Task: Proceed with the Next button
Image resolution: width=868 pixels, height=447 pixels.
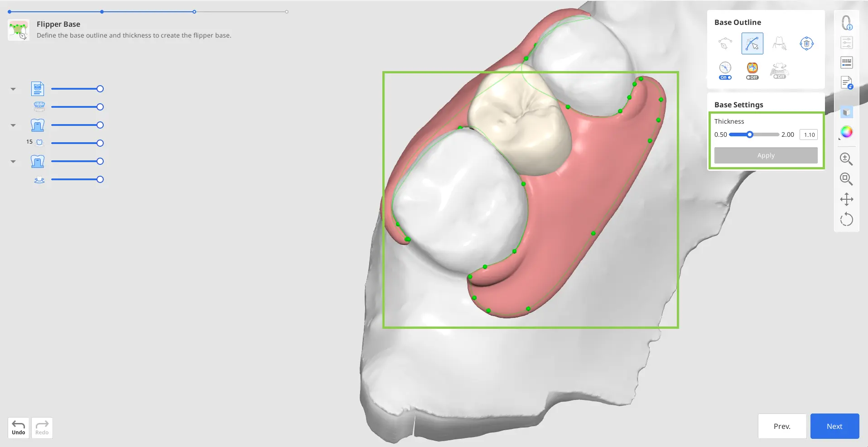Action: [834, 426]
